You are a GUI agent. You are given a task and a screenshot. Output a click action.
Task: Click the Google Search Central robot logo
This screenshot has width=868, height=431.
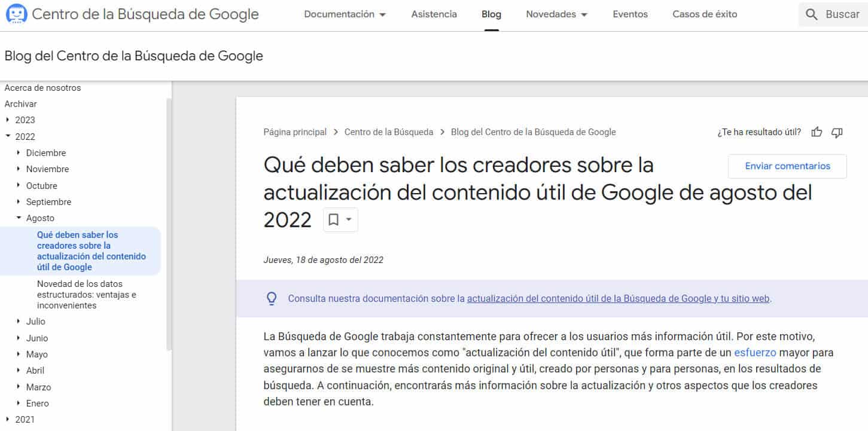[16, 14]
